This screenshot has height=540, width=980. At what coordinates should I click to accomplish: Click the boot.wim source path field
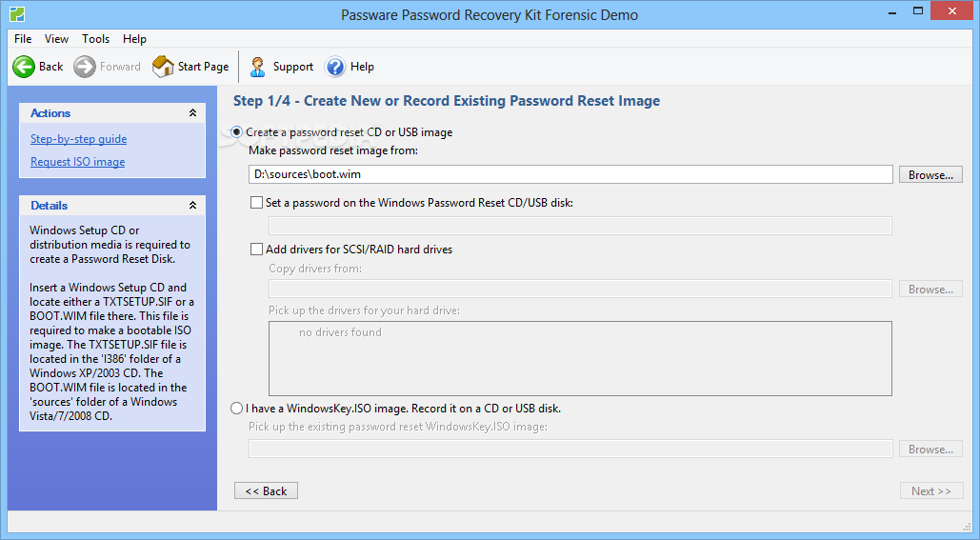click(x=570, y=175)
